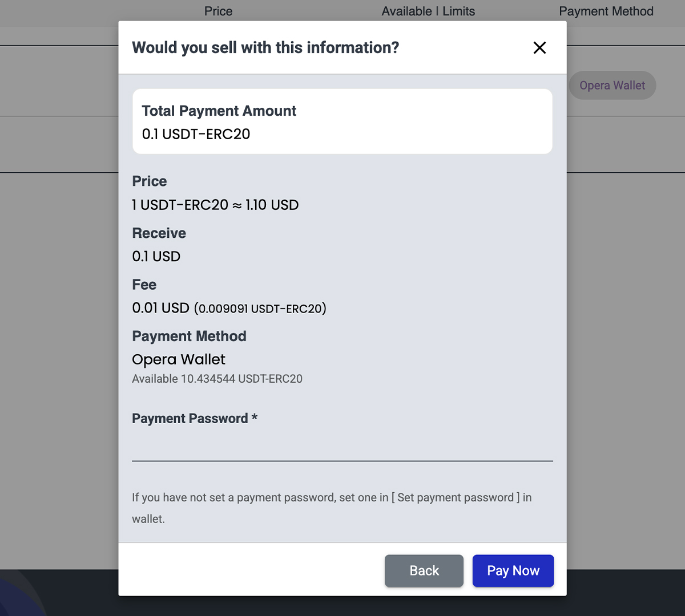Click the Available | Limits column header
Screen dimensions: 685x616
[x=428, y=11]
